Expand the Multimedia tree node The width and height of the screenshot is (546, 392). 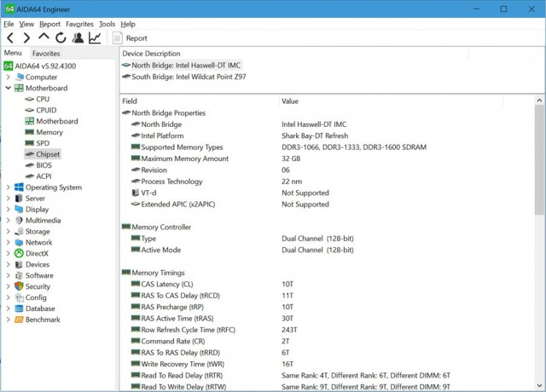(x=9, y=220)
